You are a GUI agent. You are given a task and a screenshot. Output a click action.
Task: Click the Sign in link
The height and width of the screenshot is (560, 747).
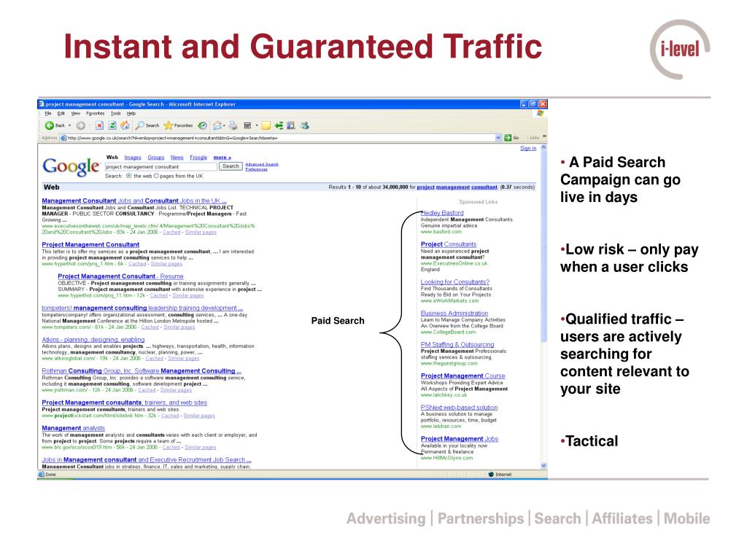click(x=528, y=149)
